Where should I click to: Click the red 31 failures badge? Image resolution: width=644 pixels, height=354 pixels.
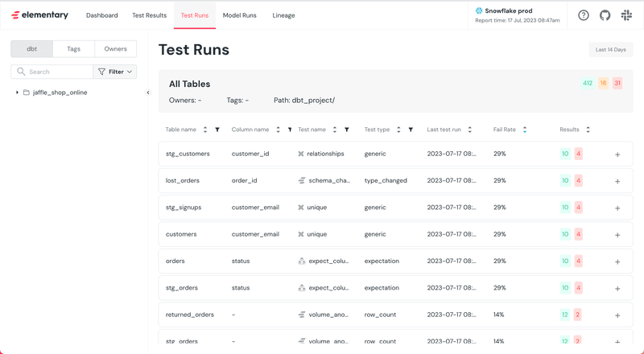(x=617, y=83)
